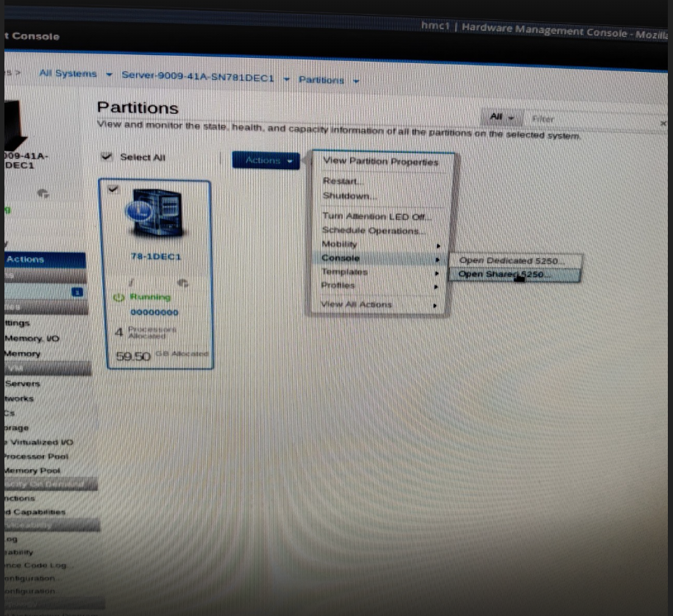673x616 pixels.
Task: Choose Restart... in the Actions menu
Action: 343,181
